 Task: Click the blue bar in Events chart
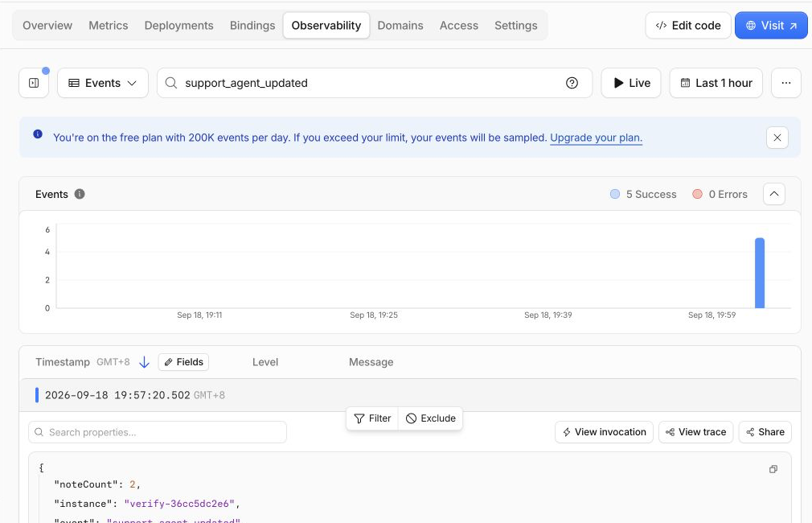[x=760, y=273]
